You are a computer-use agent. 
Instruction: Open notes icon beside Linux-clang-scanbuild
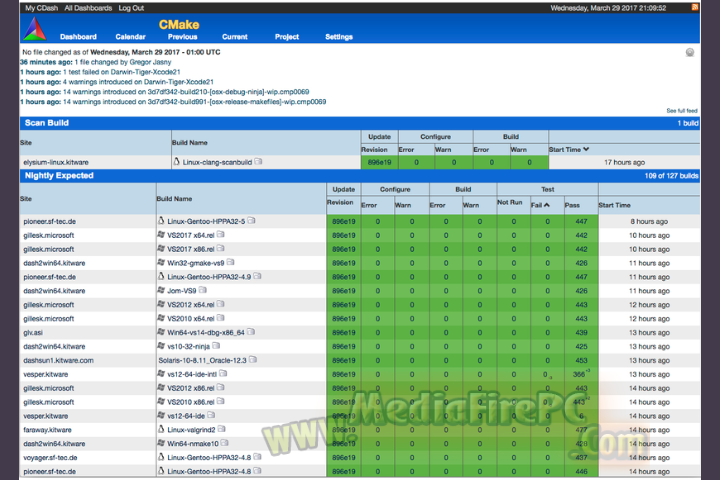259,162
